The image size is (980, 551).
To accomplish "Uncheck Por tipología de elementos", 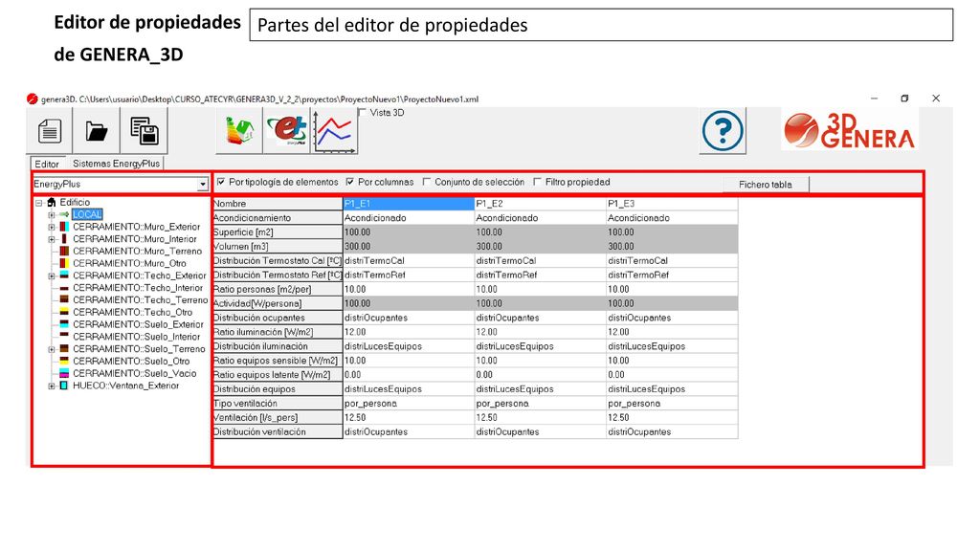I will click(x=221, y=182).
